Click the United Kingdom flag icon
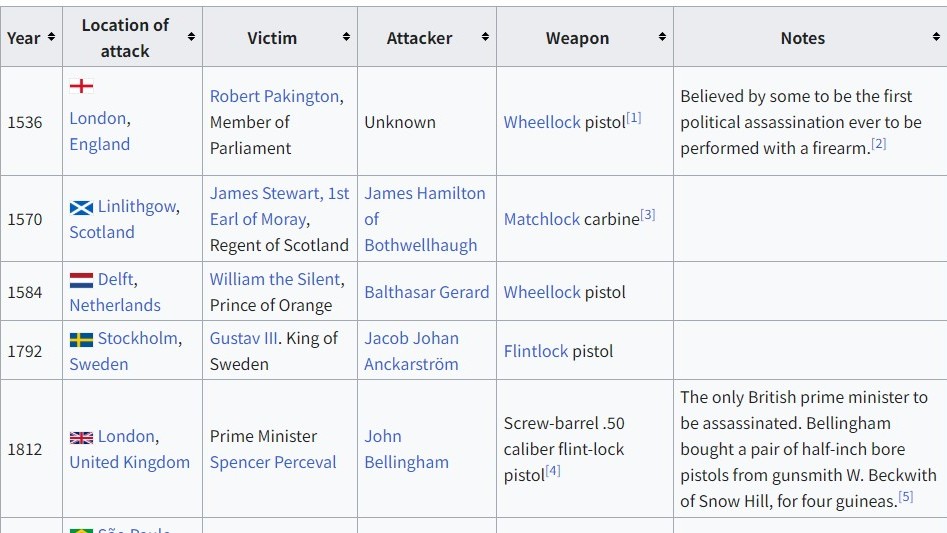This screenshot has width=947, height=533. pos(81,438)
